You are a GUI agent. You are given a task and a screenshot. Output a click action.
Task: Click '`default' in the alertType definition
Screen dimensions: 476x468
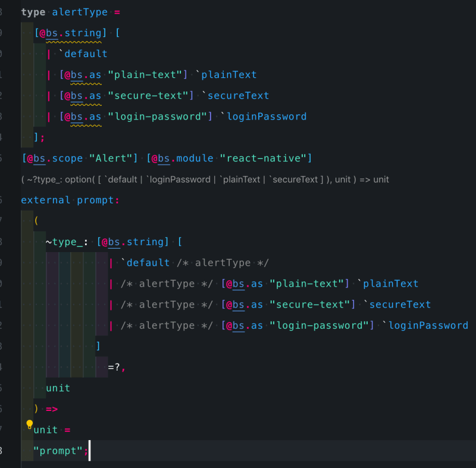click(x=83, y=54)
